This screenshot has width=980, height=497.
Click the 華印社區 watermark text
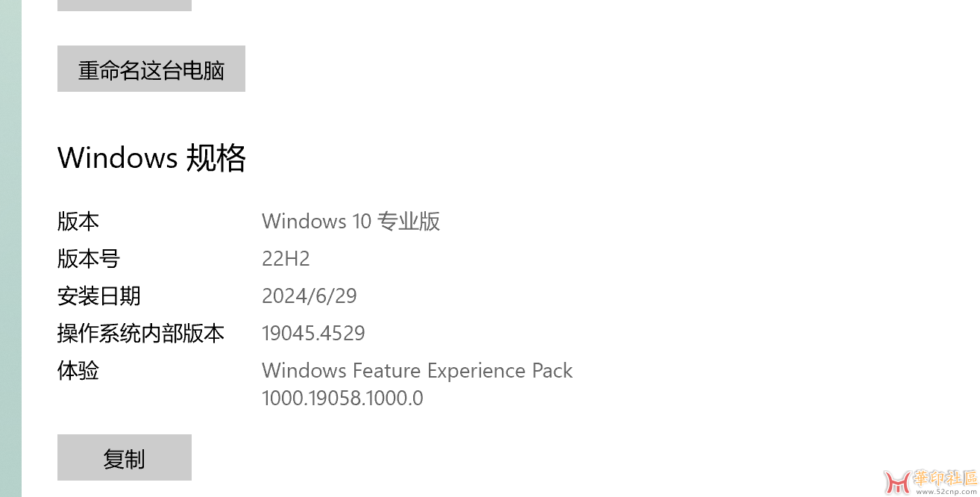click(x=944, y=478)
